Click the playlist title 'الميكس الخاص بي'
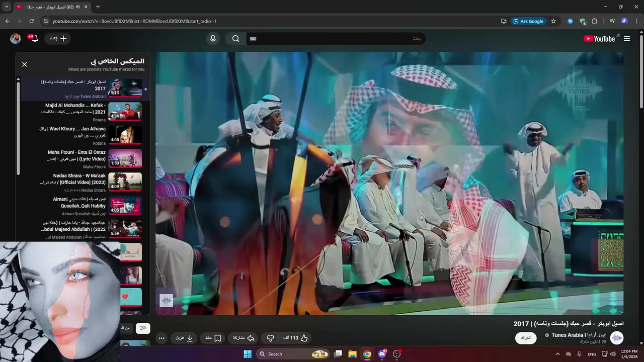The height and width of the screenshot is (362, 644). pyautogui.click(x=118, y=61)
